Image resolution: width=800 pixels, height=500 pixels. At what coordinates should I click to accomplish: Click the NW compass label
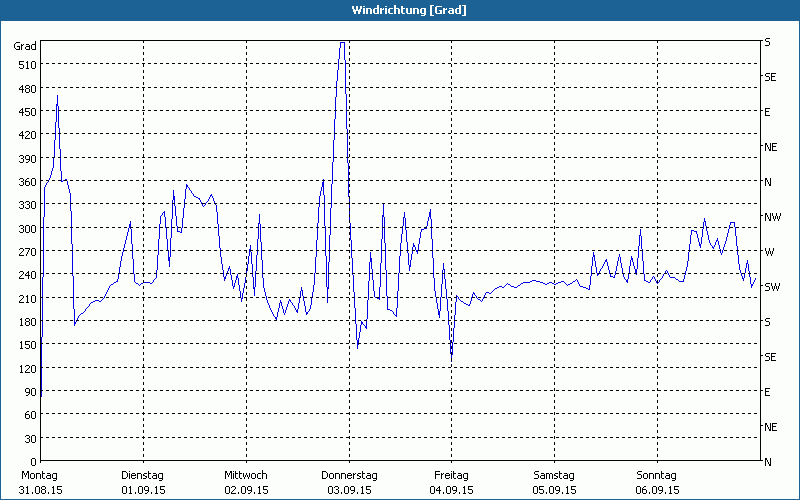pos(772,217)
